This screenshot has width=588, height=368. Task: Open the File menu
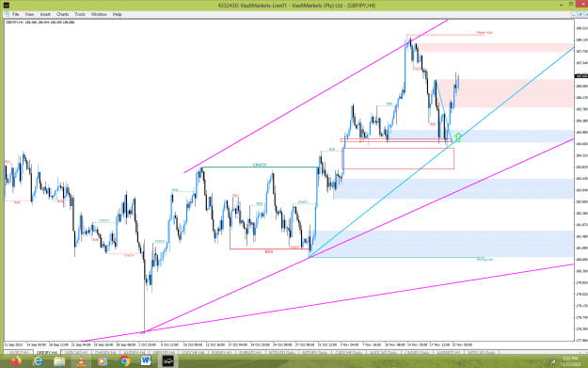(15, 14)
